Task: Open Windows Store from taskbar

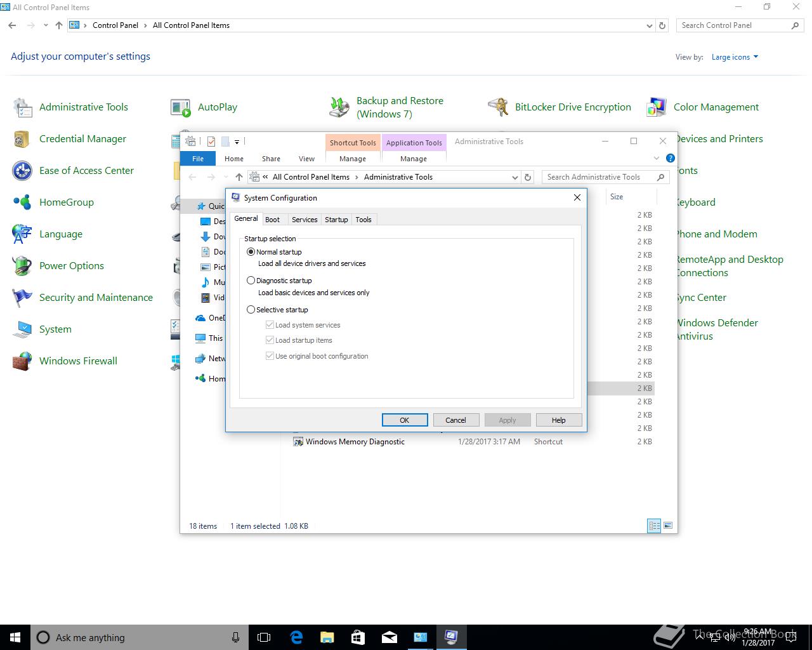Action: pos(358,637)
